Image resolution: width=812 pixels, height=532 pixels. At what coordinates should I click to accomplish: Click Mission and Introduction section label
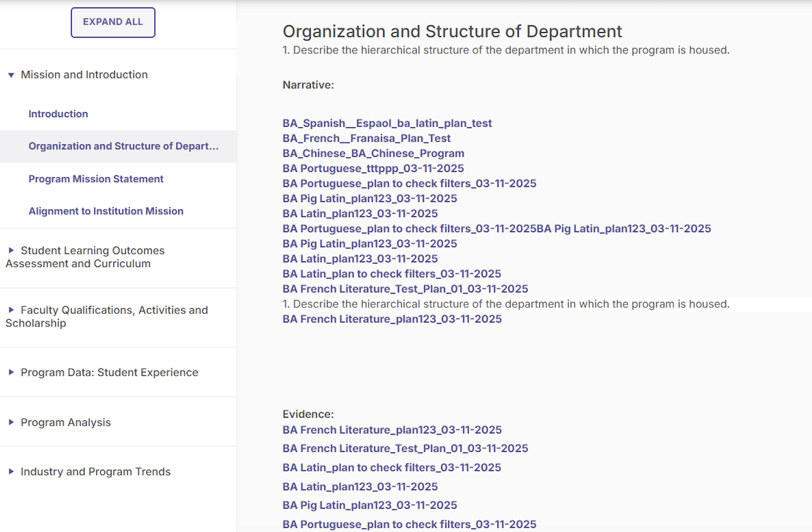click(x=84, y=75)
